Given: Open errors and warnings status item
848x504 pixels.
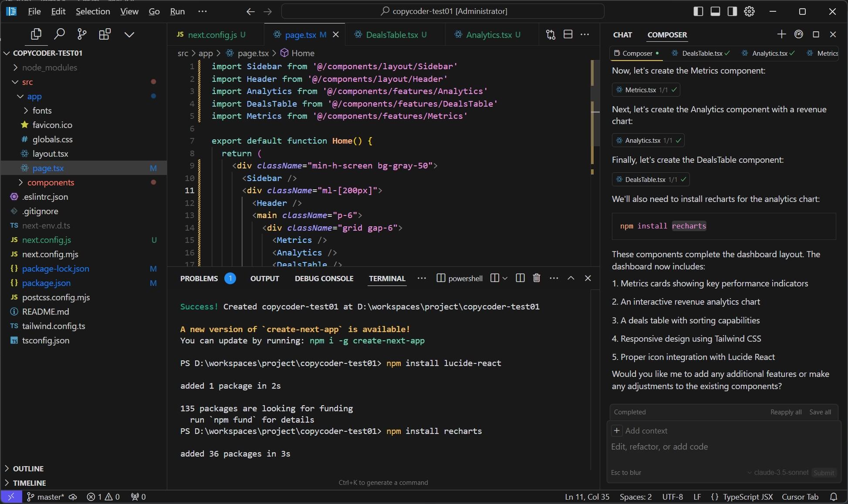Looking at the screenshot, I should (103, 497).
